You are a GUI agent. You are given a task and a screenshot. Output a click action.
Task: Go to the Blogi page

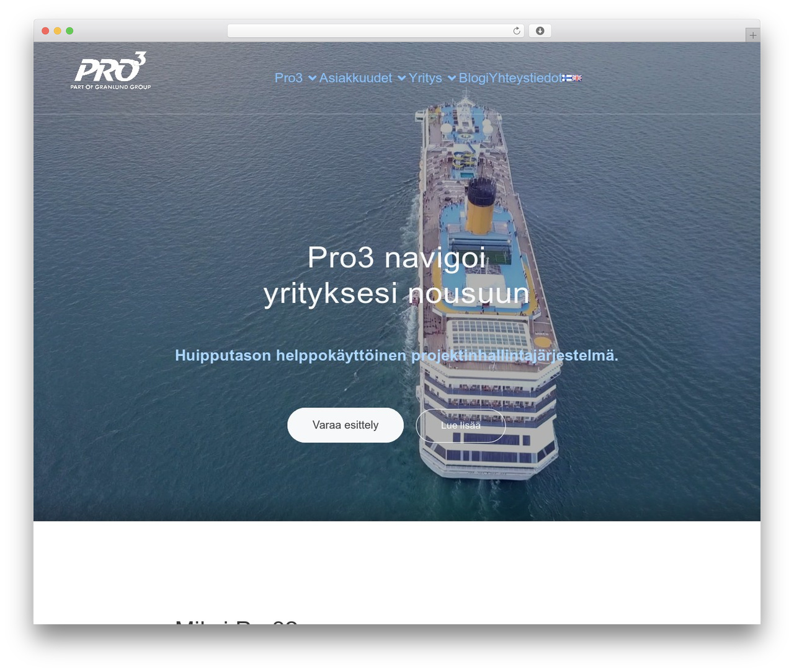[x=473, y=78]
